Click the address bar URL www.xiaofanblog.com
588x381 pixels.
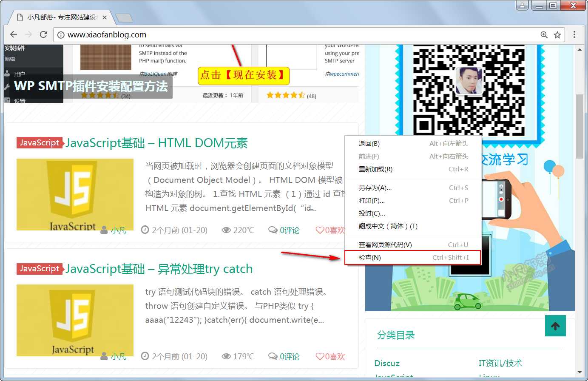click(x=107, y=35)
